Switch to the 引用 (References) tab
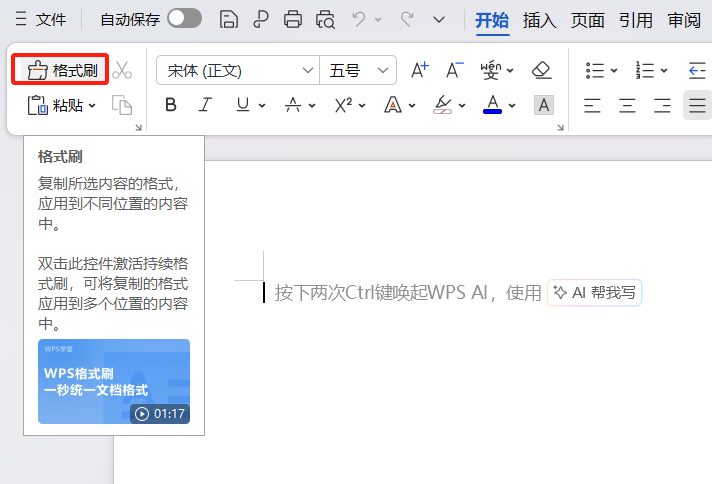This screenshot has height=484, width=712. (636, 20)
